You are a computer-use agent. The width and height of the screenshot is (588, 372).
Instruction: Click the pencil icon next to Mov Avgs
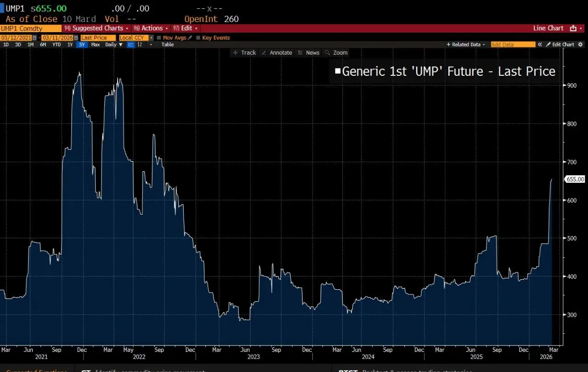pyautogui.click(x=190, y=38)
